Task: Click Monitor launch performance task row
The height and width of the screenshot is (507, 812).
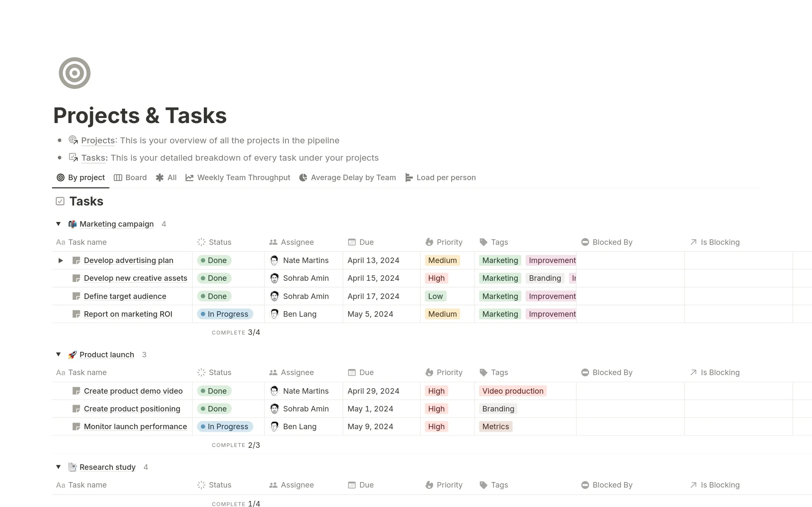Action: (x=134, y=426)
